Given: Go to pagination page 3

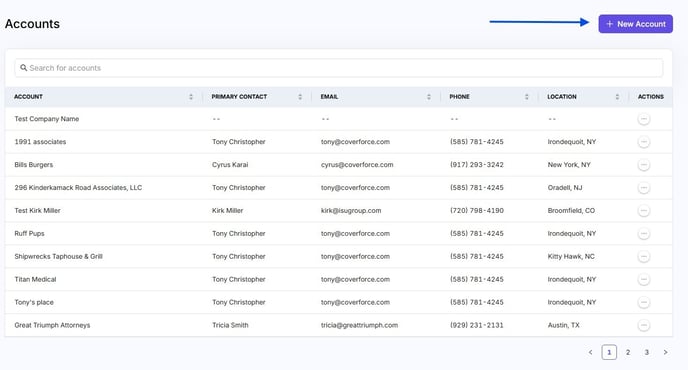Looking at the screenshot, I should 647,352.
